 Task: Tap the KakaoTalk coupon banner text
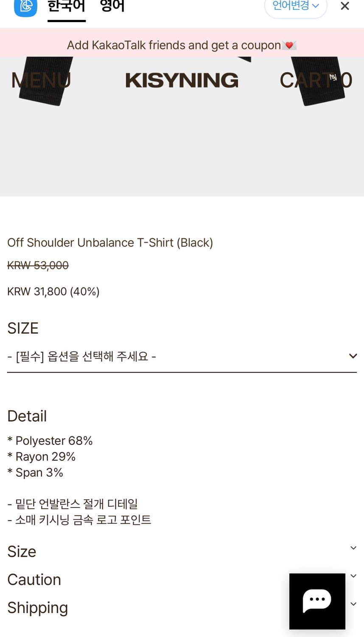174,45
